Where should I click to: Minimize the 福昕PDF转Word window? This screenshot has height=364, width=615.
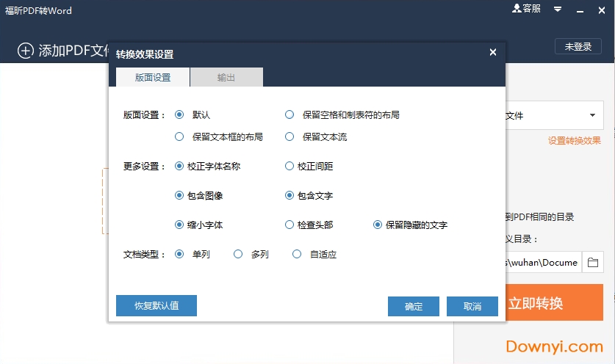click(x=580, y=10)
